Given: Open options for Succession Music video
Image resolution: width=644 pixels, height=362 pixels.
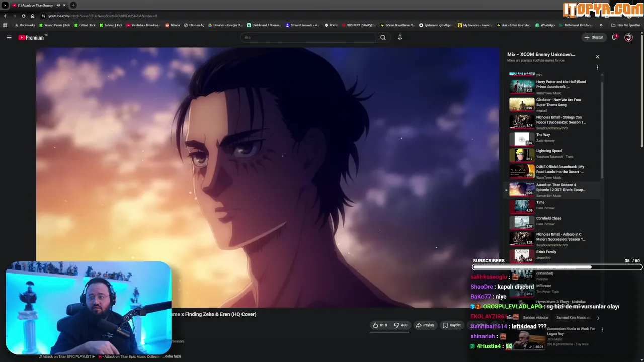Looking at the screenshot, I should tap(602, 330).
